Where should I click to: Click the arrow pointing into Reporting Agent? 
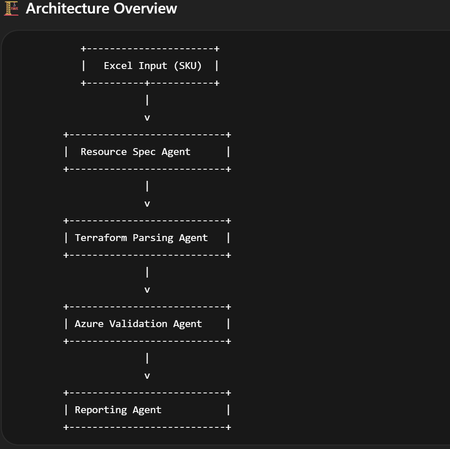tap(147, 376)
